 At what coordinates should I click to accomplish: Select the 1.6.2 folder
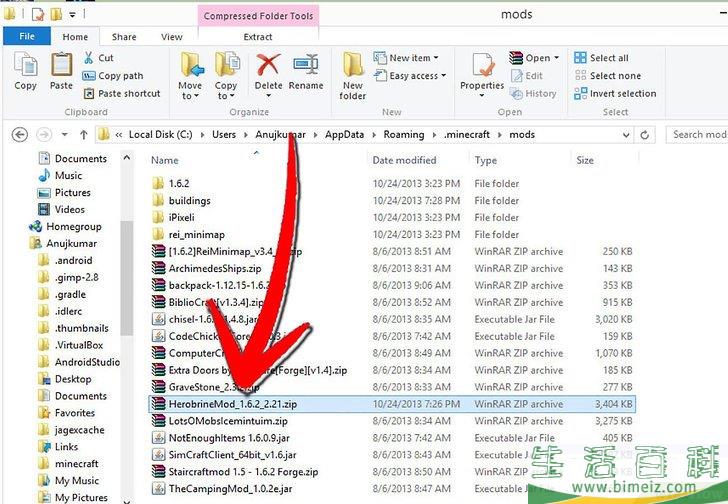pos(171,183)
